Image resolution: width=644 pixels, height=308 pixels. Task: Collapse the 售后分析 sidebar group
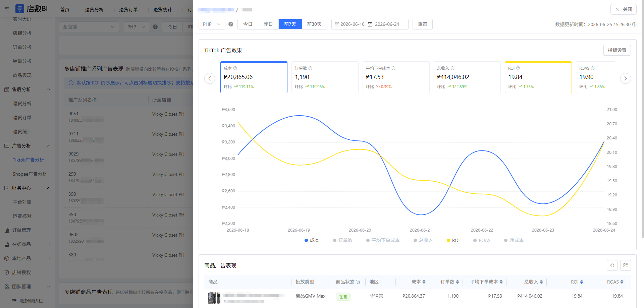[x=49, y=89]
